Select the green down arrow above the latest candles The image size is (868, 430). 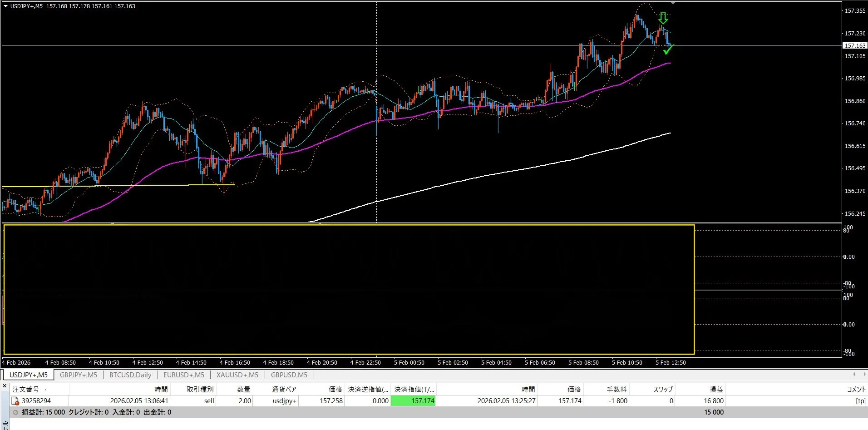tap(663, 18)
